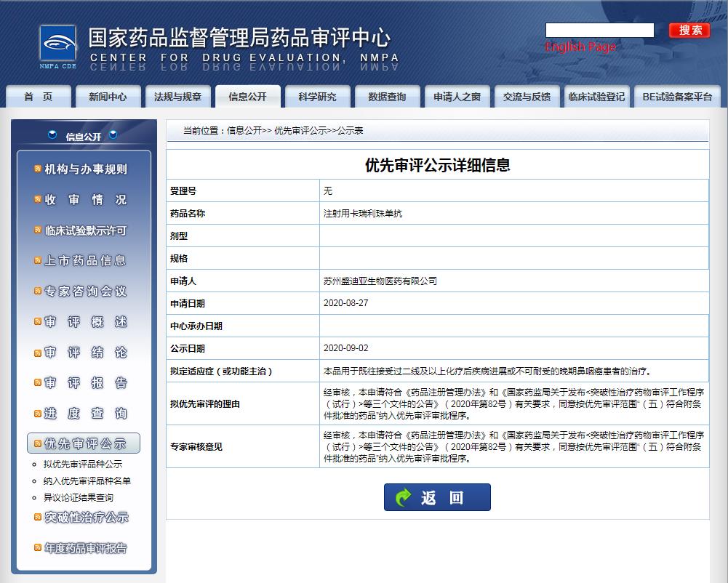Click breadcrumb 信息公开 link
This screenshot has width=728, height=583.
(x=244, y=131)
